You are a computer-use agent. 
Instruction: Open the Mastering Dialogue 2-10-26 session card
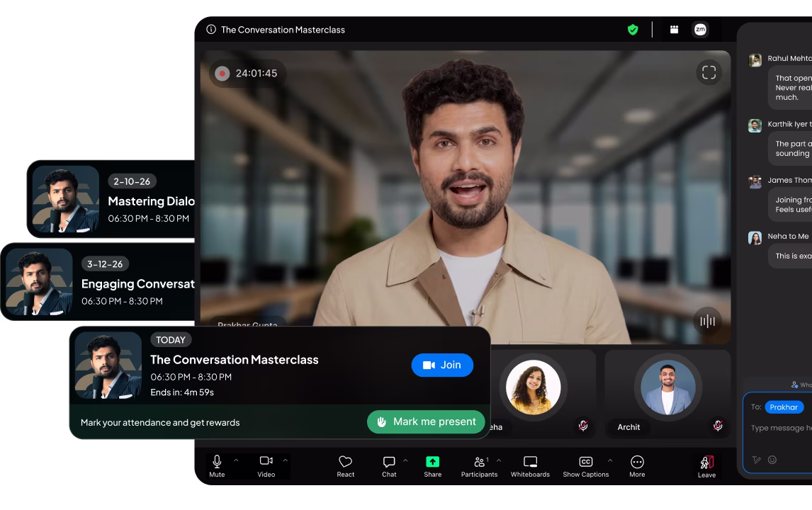(111, 199)
